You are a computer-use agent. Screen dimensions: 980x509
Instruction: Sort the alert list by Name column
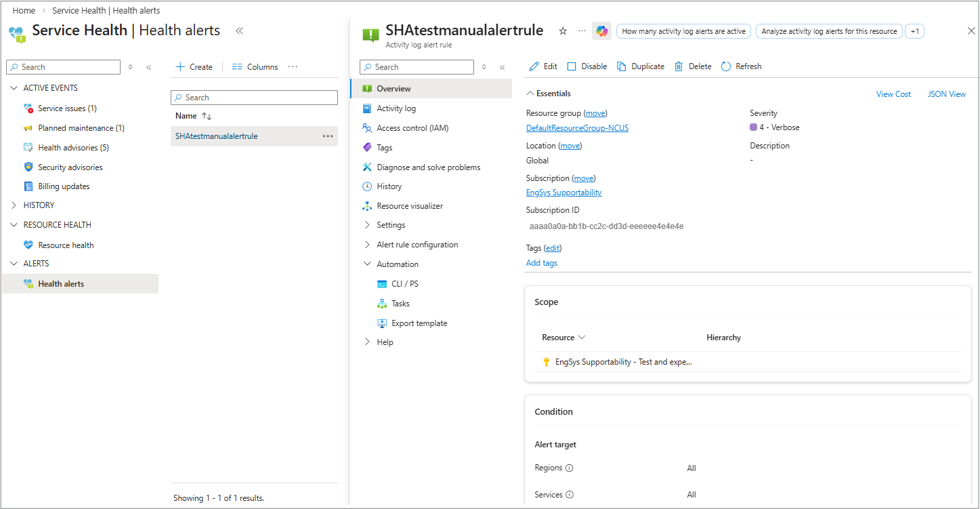pyautogui.click(x=207, y=116)
